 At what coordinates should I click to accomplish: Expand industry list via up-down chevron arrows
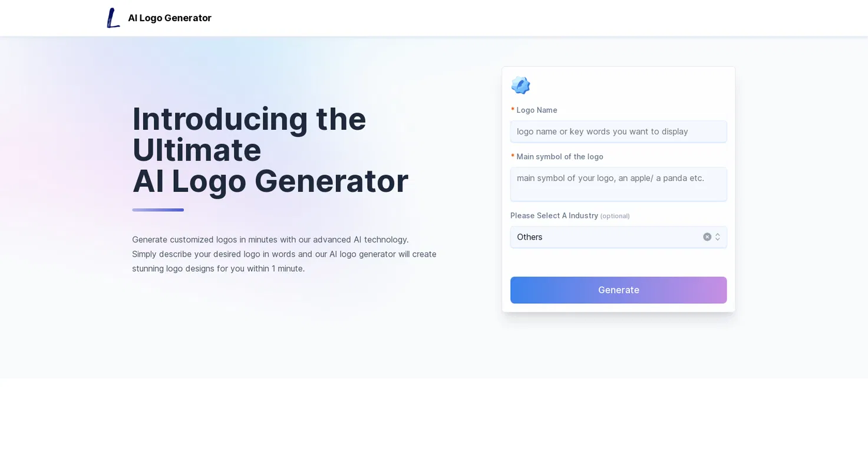click(x=718, y=237)
